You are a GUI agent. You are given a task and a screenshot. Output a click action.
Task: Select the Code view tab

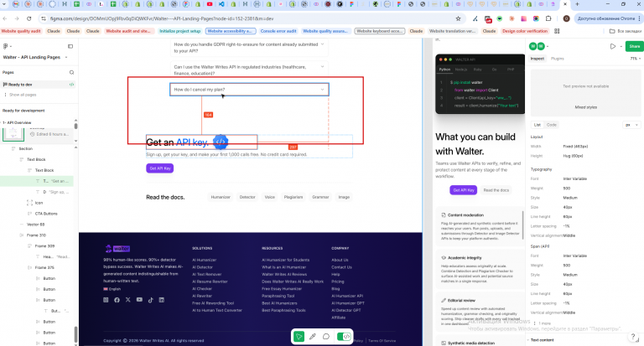(551, 125)
